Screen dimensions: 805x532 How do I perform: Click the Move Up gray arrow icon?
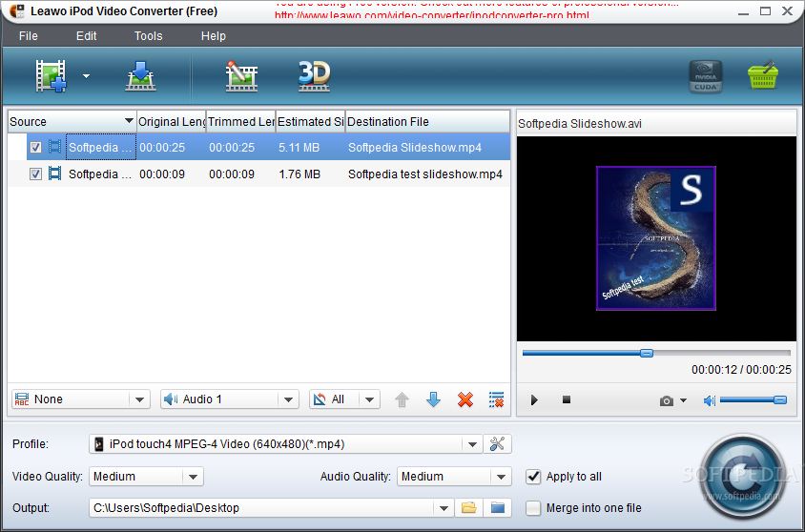[402, 399]
